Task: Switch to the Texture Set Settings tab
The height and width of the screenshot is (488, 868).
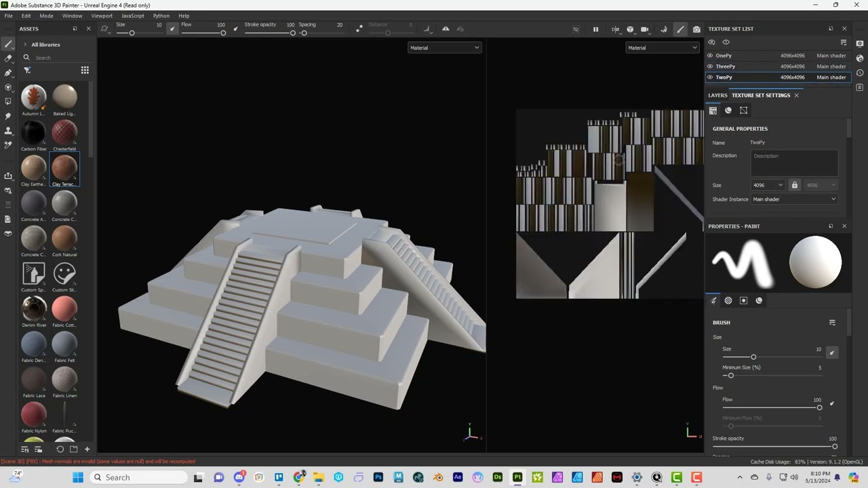Action: point(761,96)
